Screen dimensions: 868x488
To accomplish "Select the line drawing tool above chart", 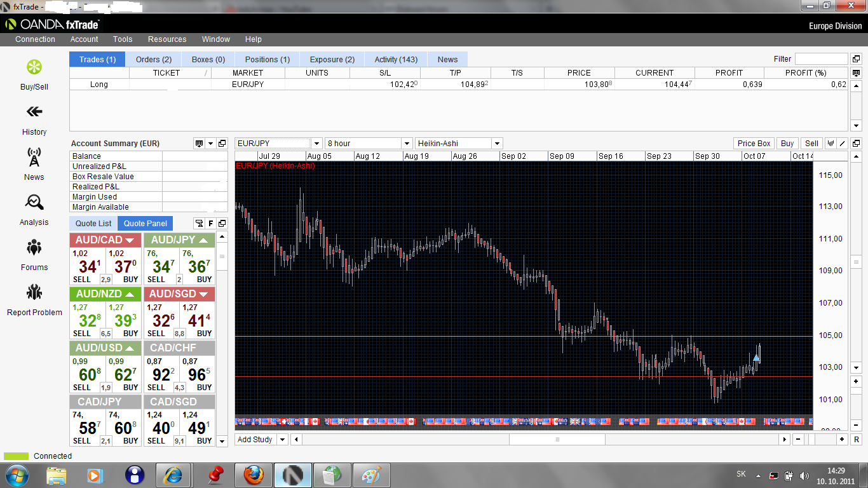I will [842, 144].
